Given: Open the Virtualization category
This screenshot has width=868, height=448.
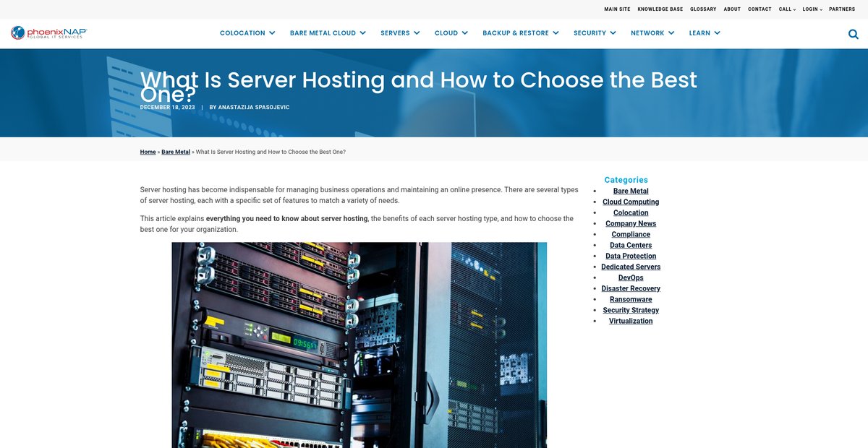Looking at the screenshot, I should (631, 321).
